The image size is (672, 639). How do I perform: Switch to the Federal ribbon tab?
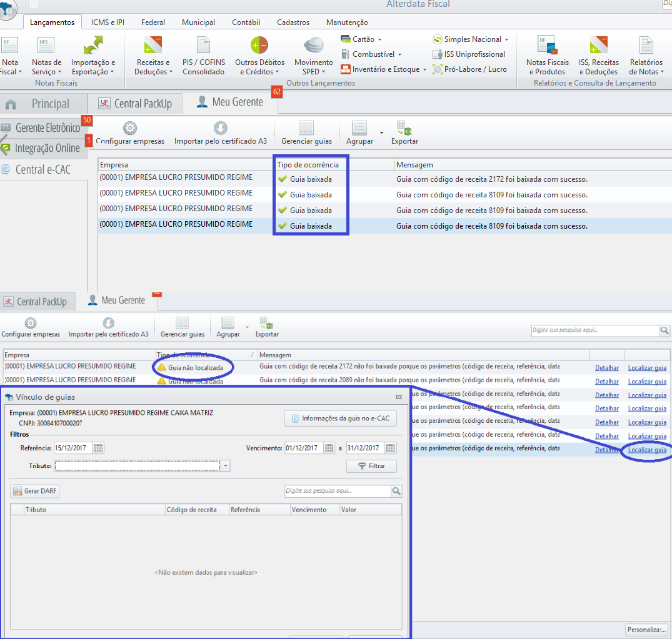point(153,22)
